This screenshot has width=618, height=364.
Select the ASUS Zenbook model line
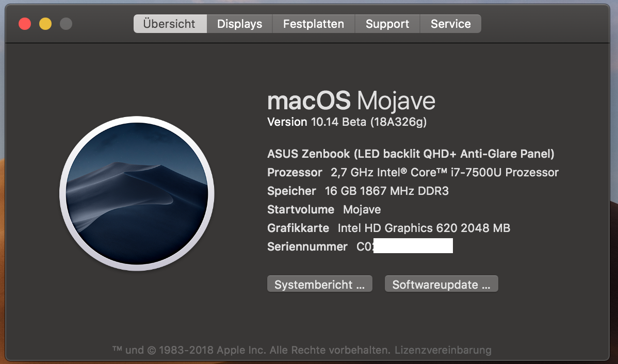pyautogui.click(x=411, y=154)
